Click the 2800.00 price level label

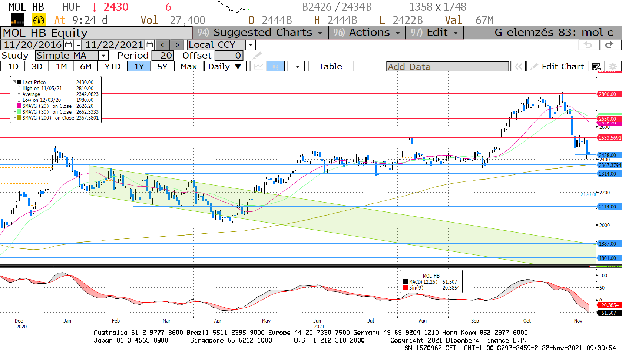tap(609, 94)
